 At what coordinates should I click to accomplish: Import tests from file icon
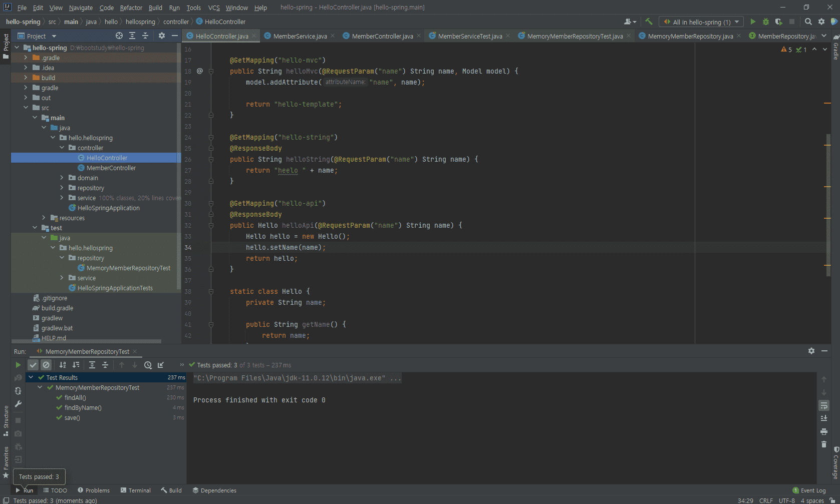pyautogui.click(x=161, y=365)
